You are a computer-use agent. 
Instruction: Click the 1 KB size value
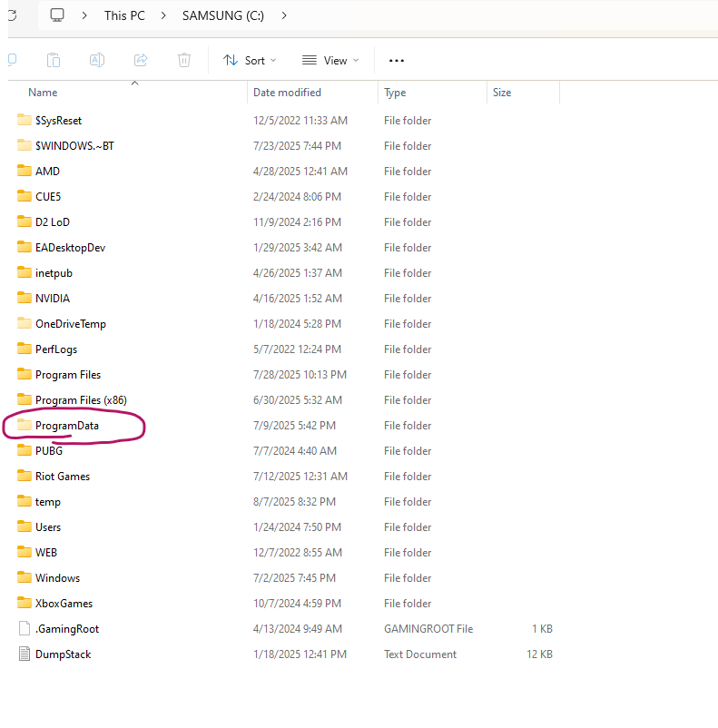pyautogui.click(x=542, y=629)
